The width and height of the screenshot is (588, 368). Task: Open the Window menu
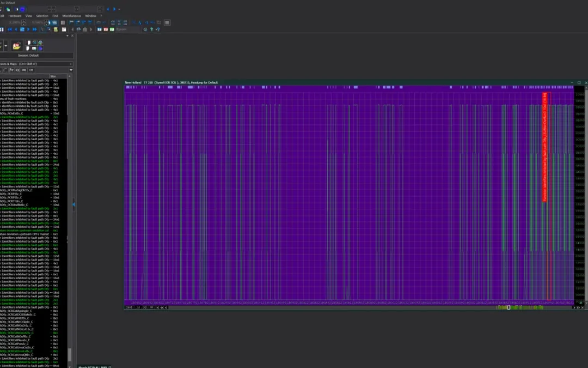pos(90,16)
